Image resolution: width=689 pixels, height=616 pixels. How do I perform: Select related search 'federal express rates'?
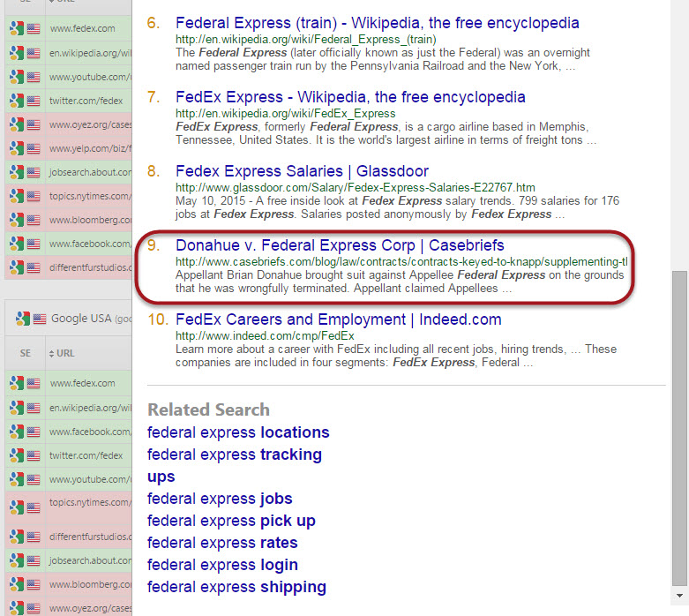pyautogui.click(x=222, y=543)
